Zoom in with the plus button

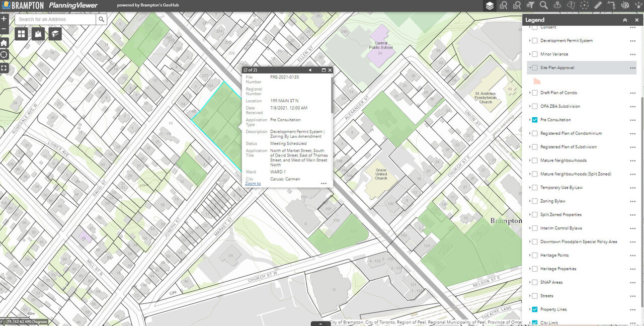[x=4, y=19]
